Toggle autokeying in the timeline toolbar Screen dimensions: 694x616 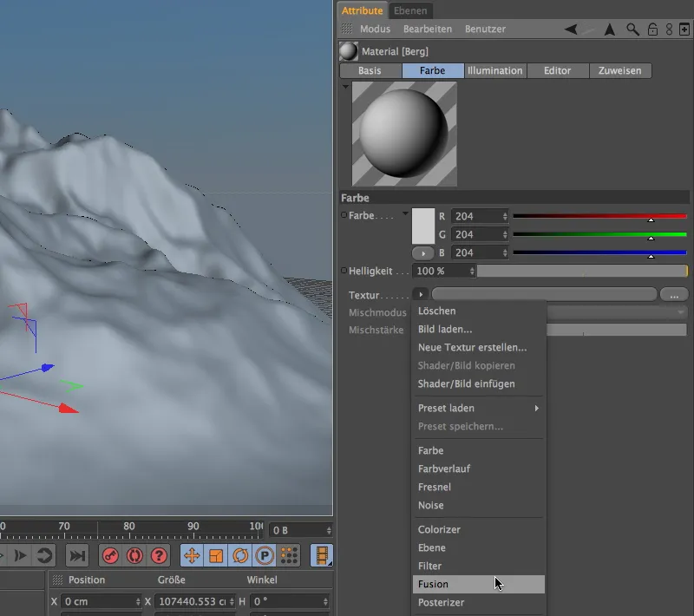point(134,556)
